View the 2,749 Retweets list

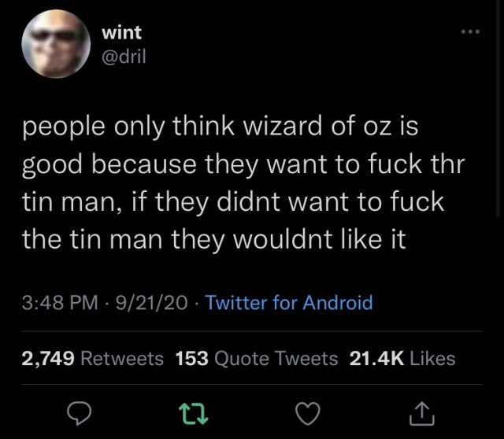point(93,359)
